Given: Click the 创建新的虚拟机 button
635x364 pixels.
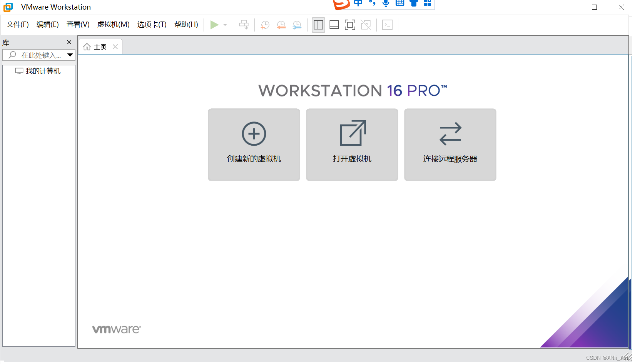Looking at the screenshot, I should pyautogui.click(x=254, y=145).
